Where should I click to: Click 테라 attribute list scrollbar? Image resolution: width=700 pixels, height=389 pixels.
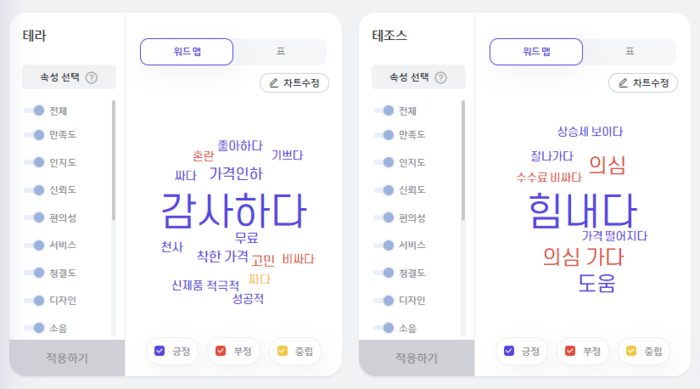point(113,160)
